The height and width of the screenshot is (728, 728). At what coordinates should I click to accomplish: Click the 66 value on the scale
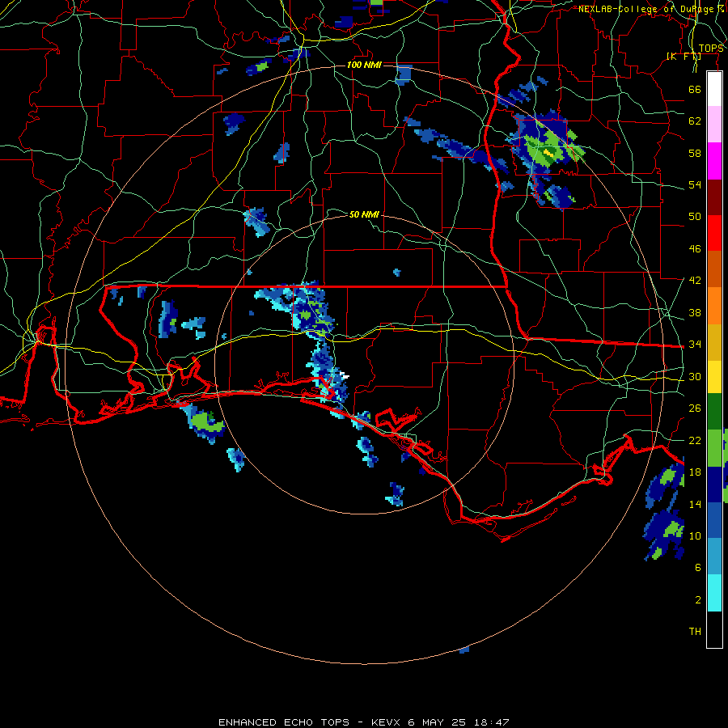(695, 89)
